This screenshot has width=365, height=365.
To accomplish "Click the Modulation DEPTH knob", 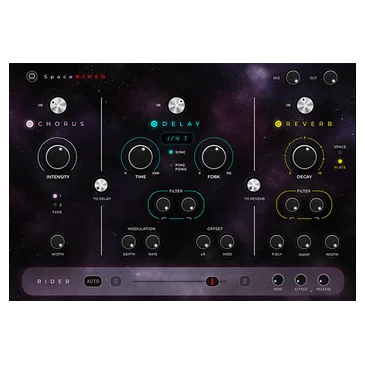I will (x=129, y=242).
